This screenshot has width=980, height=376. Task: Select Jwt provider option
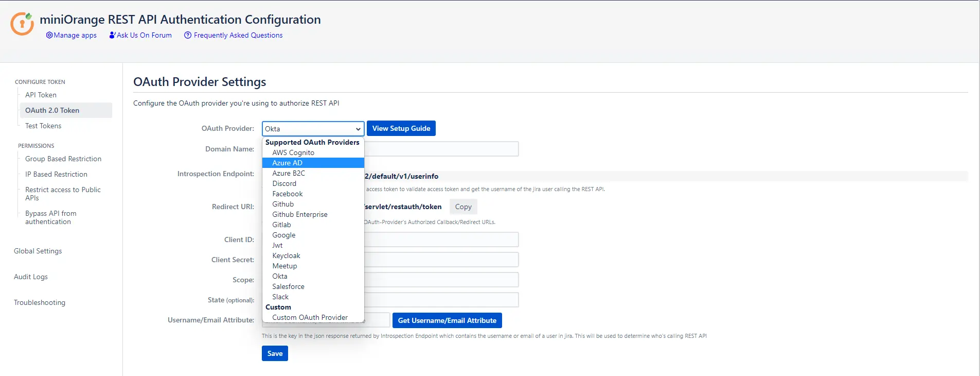tap(313, 245)
